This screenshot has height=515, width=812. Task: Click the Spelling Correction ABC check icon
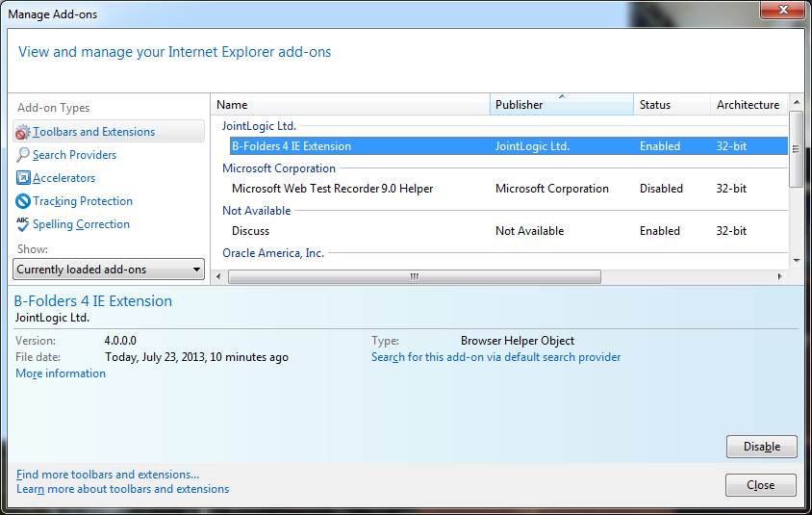[23, 224]
